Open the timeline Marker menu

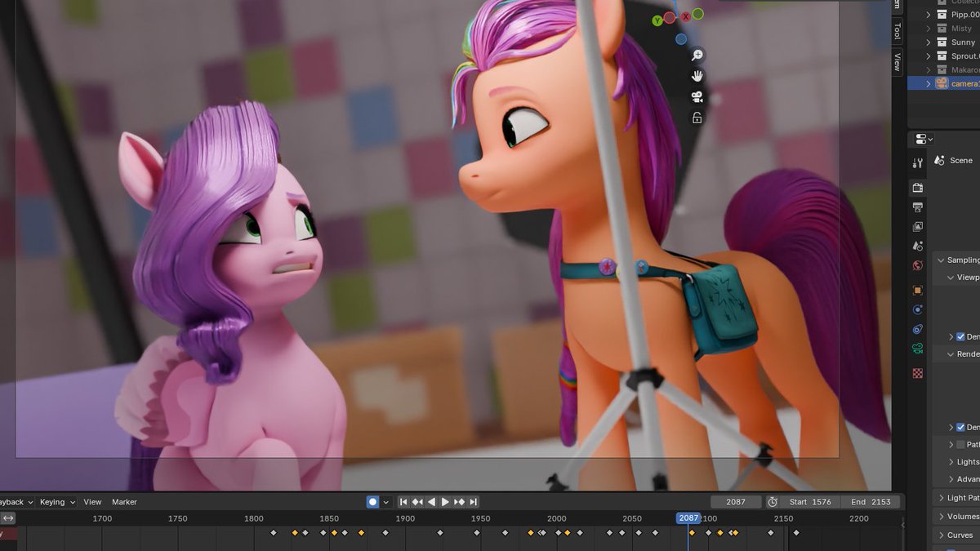(124, 502)
